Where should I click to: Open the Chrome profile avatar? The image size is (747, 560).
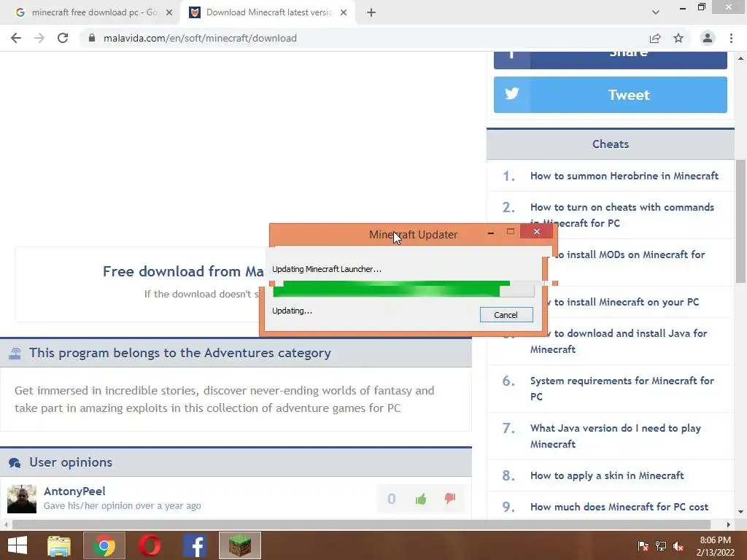point(708,38)
